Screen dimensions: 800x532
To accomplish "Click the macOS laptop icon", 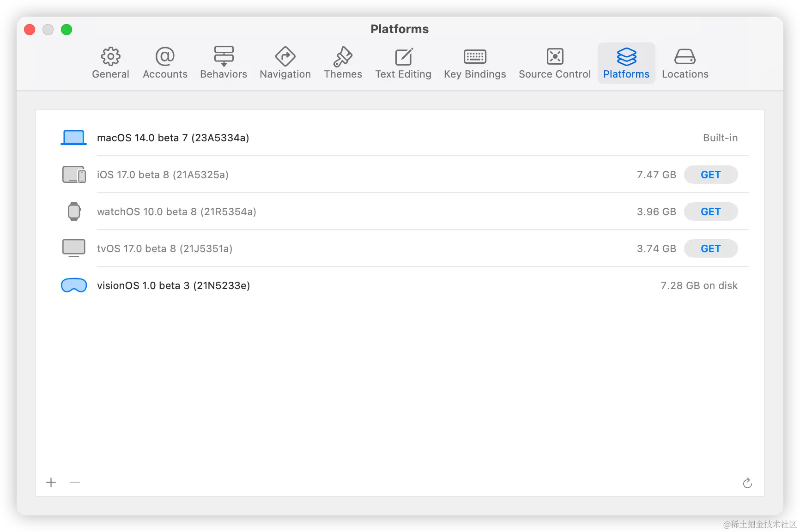I will click(73, 138).
